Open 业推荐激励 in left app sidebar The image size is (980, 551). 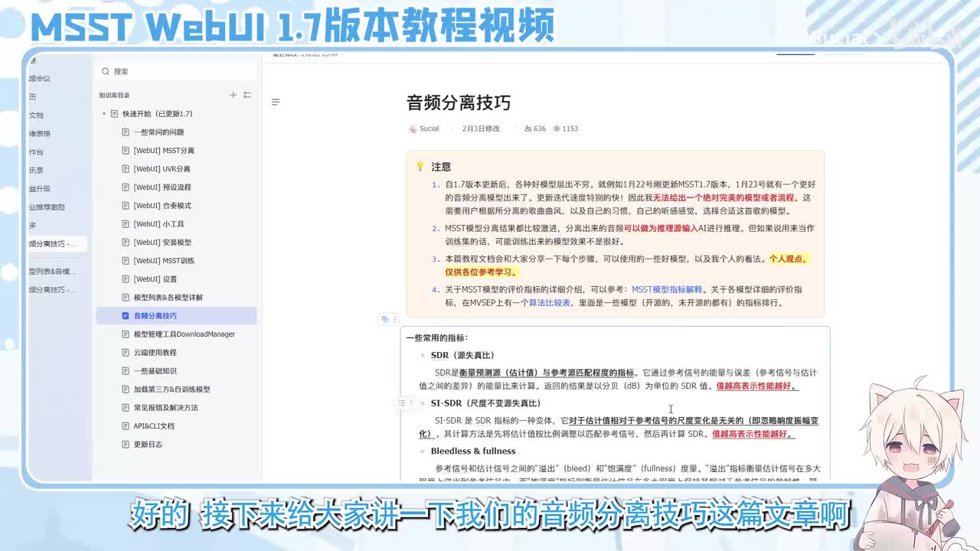coord(47,207)
